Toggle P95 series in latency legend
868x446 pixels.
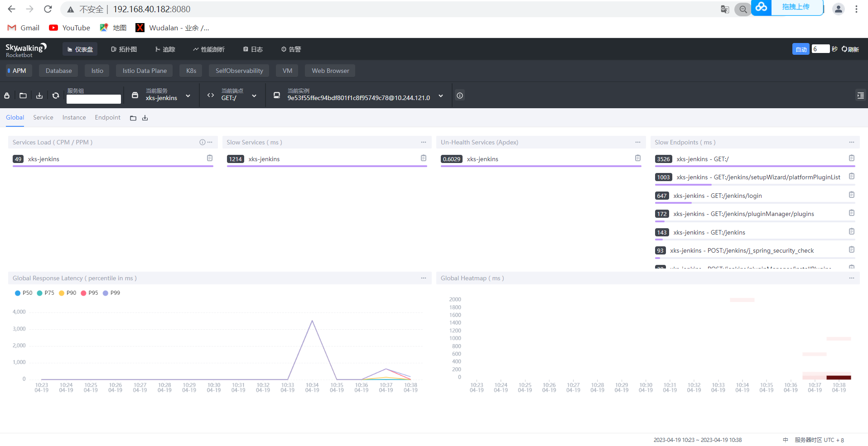(89, 293)
